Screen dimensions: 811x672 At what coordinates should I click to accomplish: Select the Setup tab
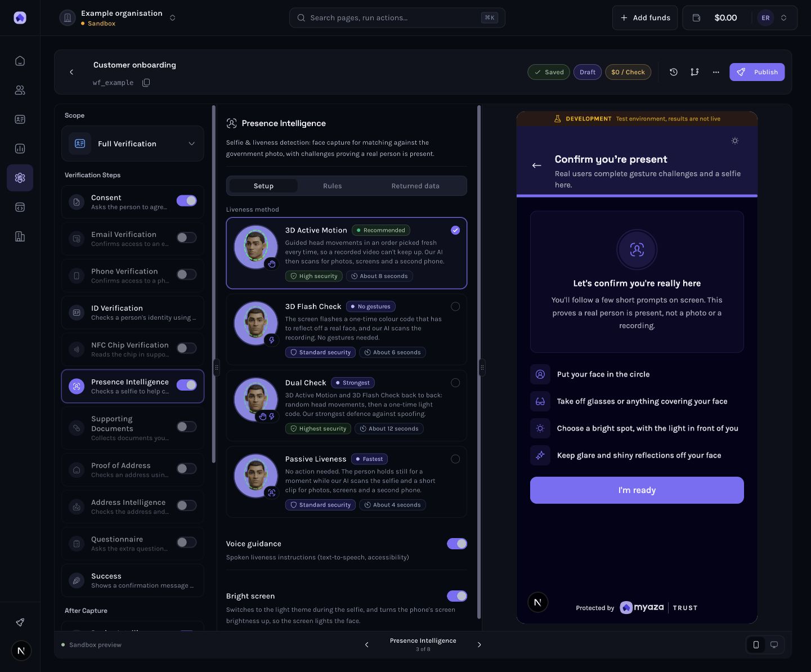(263, 186)
